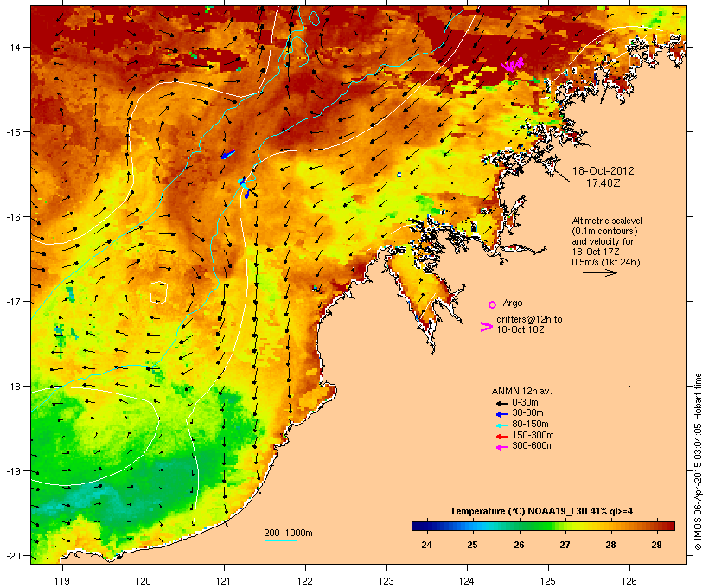Click the date text 18-Oct-2012

(604, 171)
